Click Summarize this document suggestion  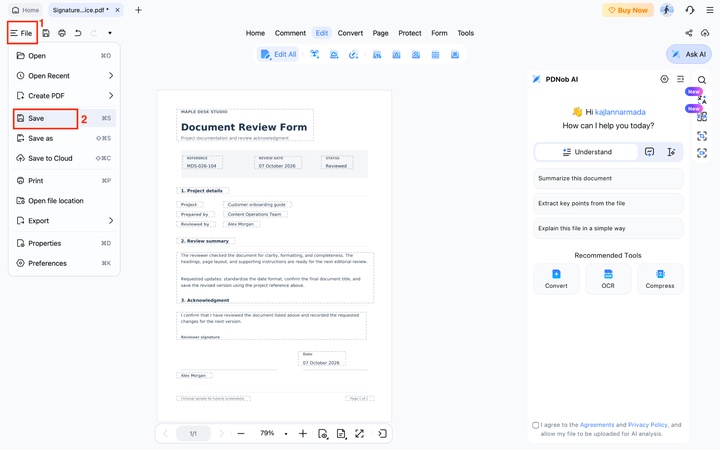[x=608, y=178]
